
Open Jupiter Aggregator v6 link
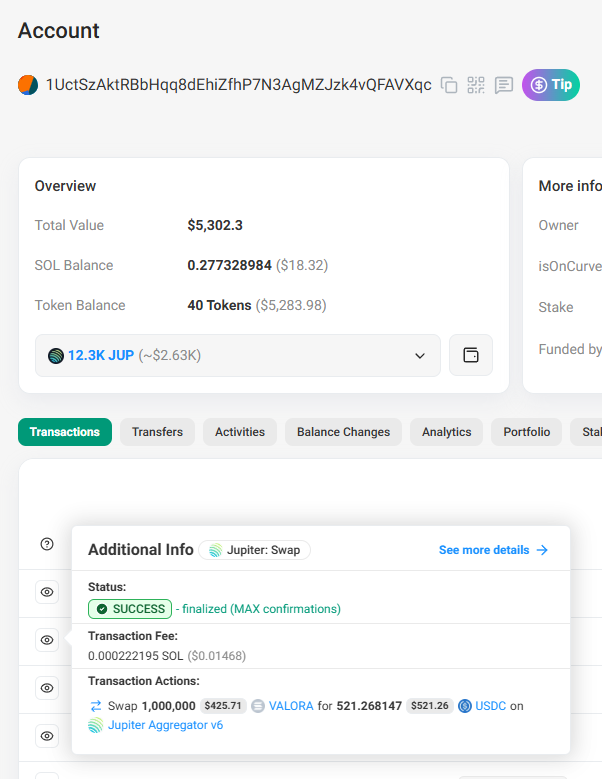click(165, 725)
